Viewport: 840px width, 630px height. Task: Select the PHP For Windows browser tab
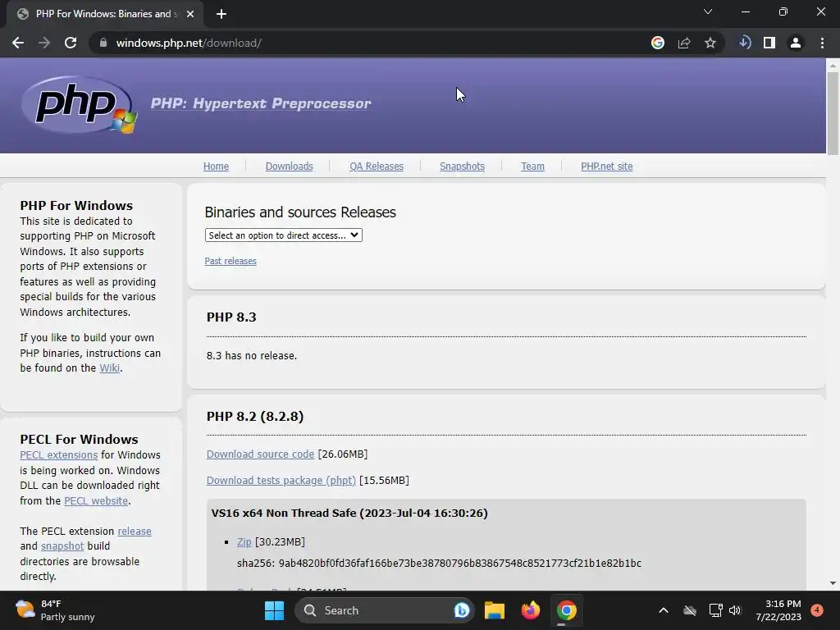(105, 14)
